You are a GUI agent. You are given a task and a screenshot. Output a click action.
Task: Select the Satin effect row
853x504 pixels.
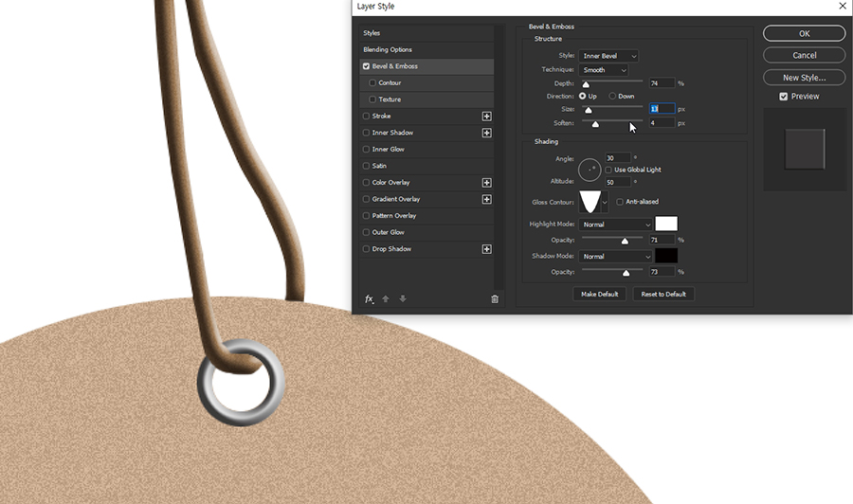pyautogui.click(x=426, y=166)
